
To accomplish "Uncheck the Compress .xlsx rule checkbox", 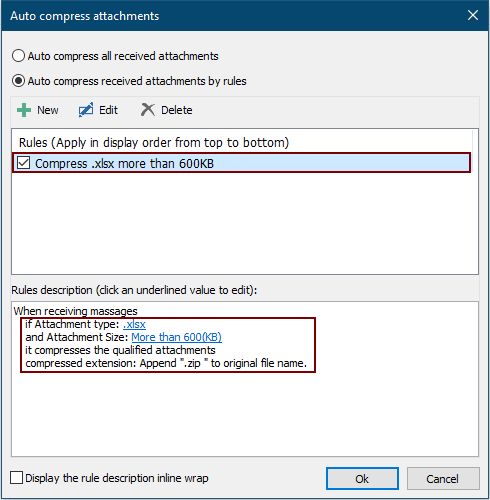I will (23, 163).
